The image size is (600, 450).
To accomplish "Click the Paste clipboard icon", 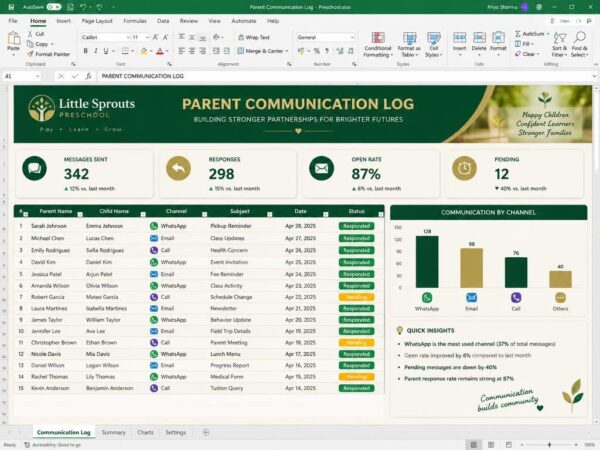I will coord(13,39).
